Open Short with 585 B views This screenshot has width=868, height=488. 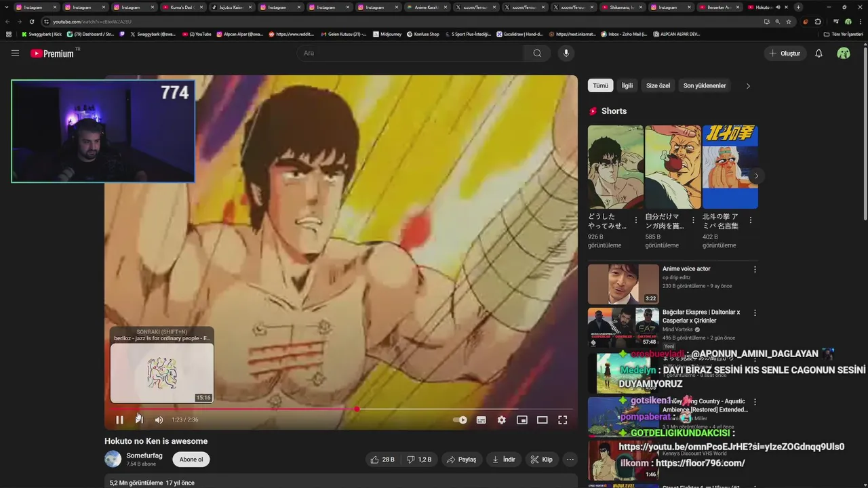pos(673,167)
